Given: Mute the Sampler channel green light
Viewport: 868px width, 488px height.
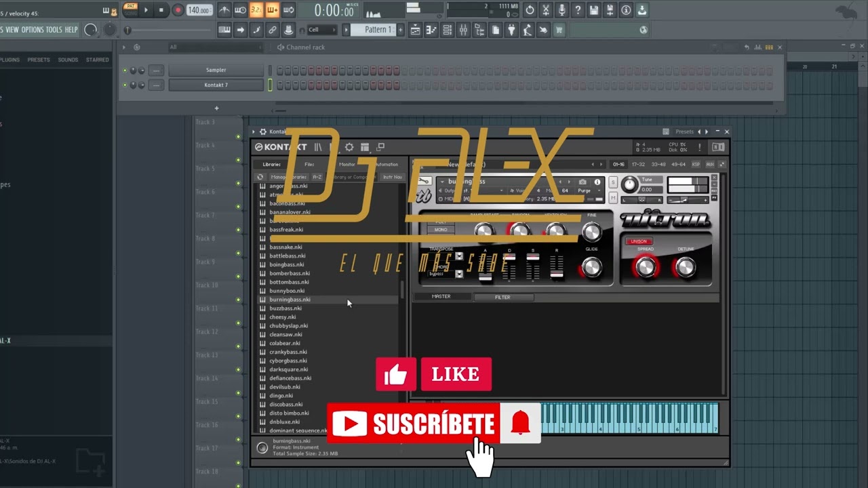Looking at the screenshot, I should 125,70.
